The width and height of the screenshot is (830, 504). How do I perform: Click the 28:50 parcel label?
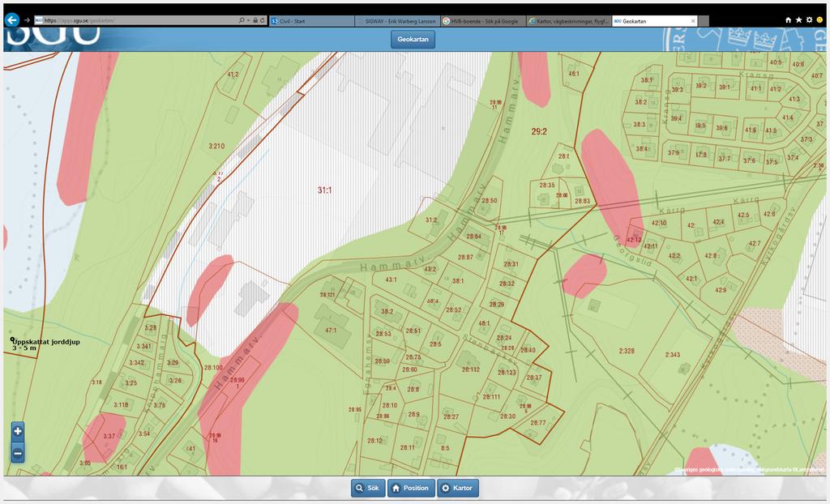(489, 201)
